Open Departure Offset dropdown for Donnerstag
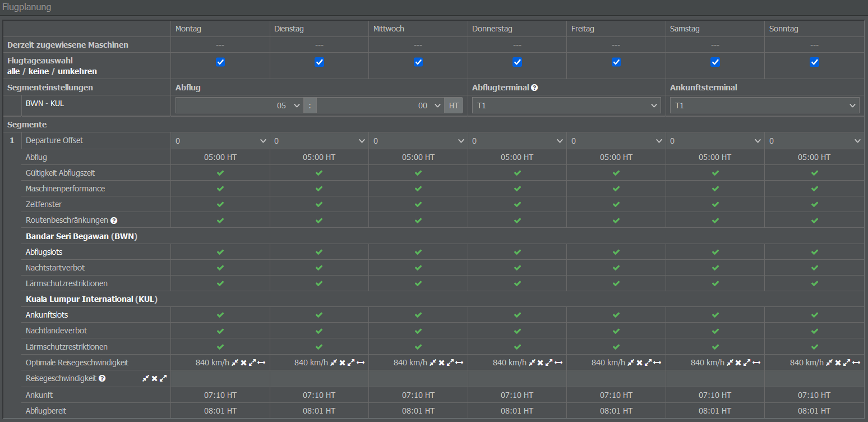 tap(517, 141)
